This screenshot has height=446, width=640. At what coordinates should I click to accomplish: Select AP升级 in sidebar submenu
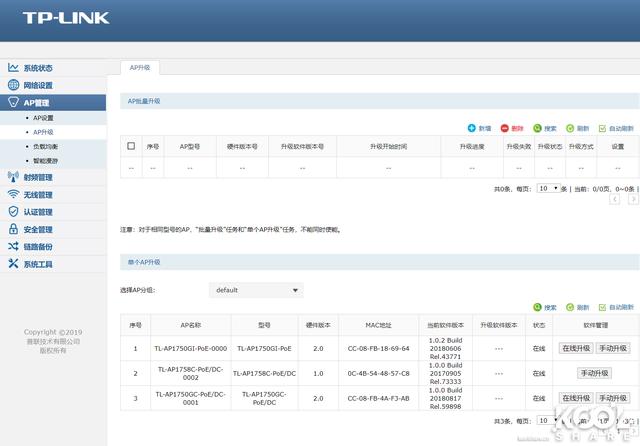[x=43, y=132]
